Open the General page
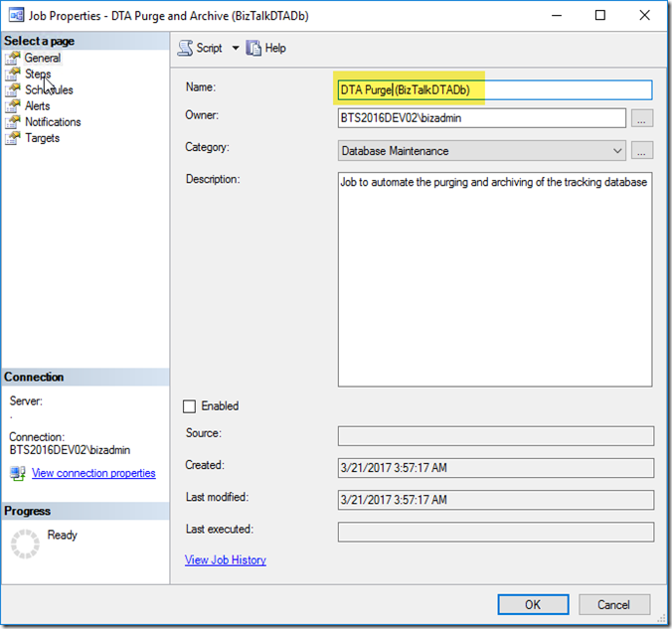Image resolution: width=672 pixels, height=629 pixels. (43, 58)
